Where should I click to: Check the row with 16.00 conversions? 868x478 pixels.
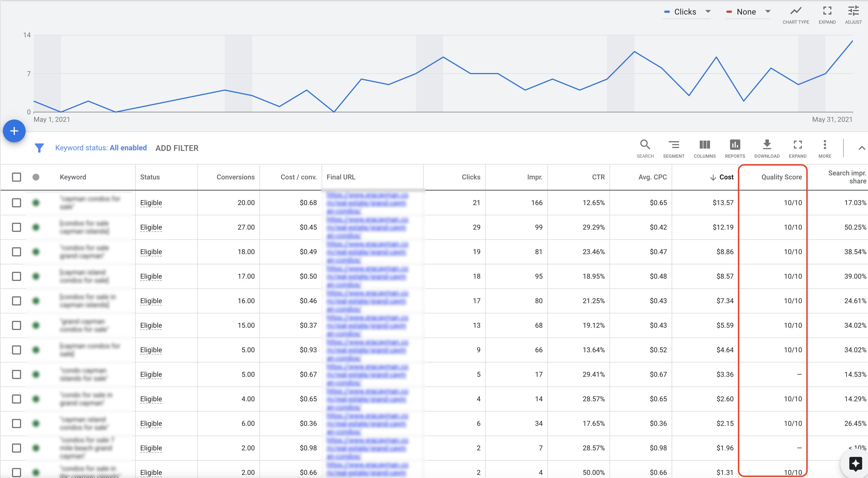[x=17, y=301]
